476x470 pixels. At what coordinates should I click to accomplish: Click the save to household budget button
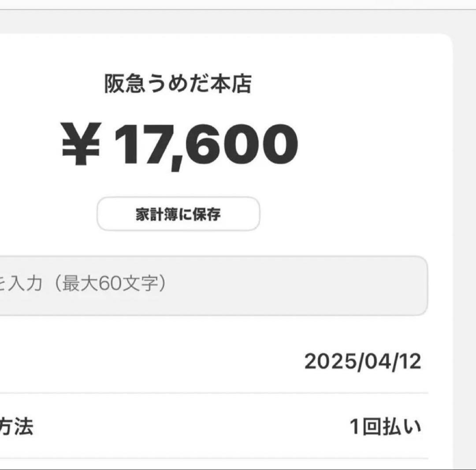point(178,215)
